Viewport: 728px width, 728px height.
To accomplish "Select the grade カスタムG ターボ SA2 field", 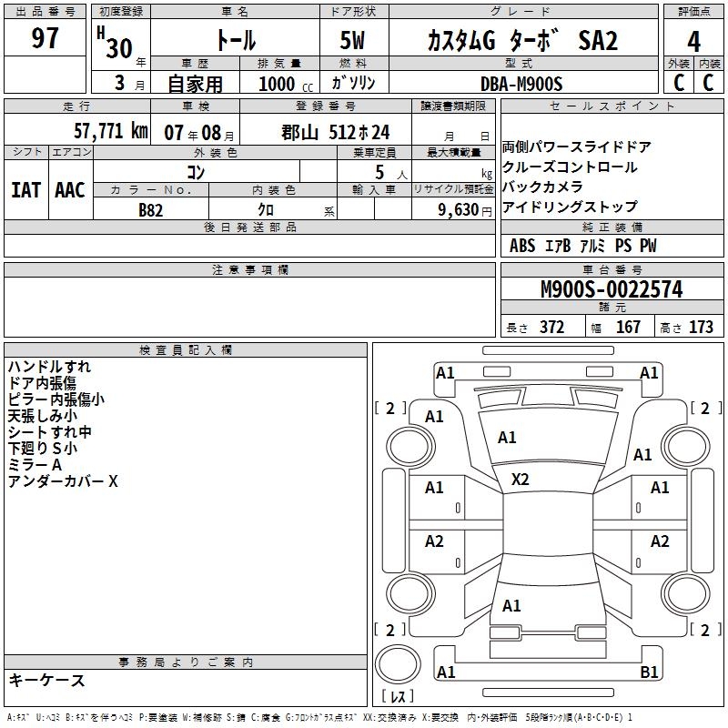I will click(523, 40).
